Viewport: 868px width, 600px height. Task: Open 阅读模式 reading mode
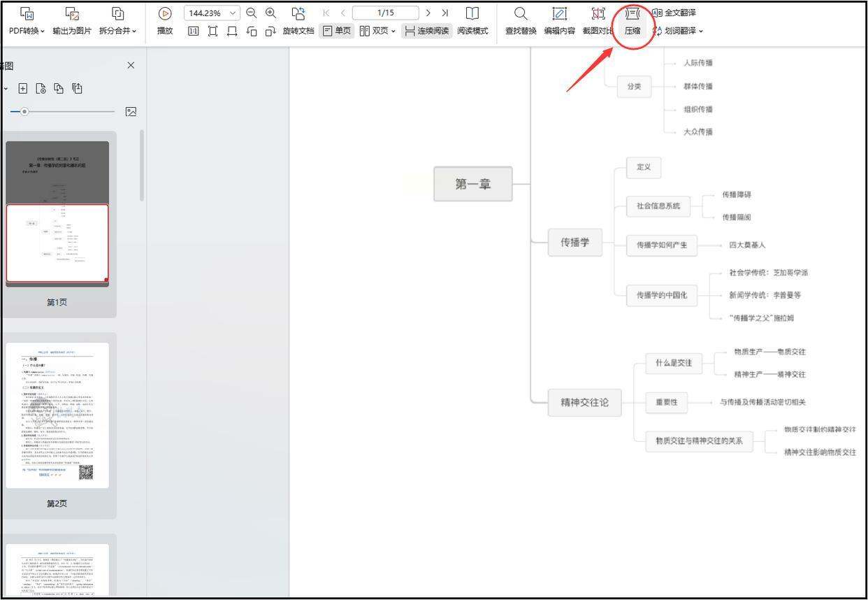[x=472, y=22]
